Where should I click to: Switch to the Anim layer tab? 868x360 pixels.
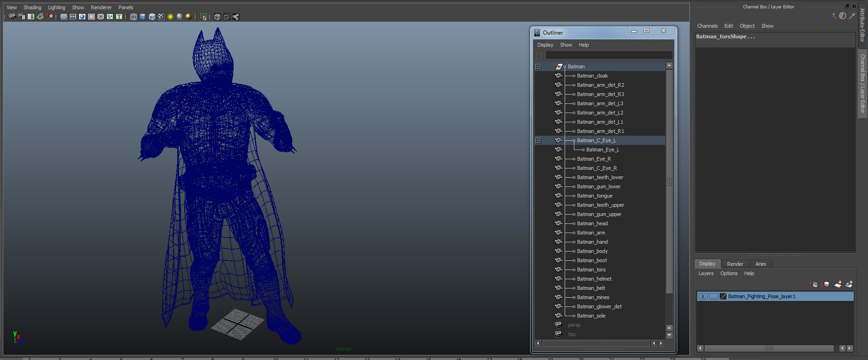click(760, 264)
